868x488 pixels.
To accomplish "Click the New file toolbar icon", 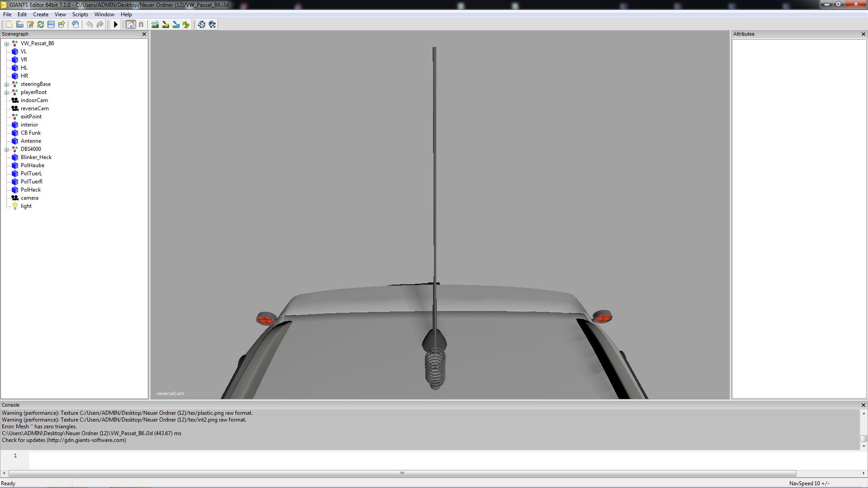I will point(9,24).
